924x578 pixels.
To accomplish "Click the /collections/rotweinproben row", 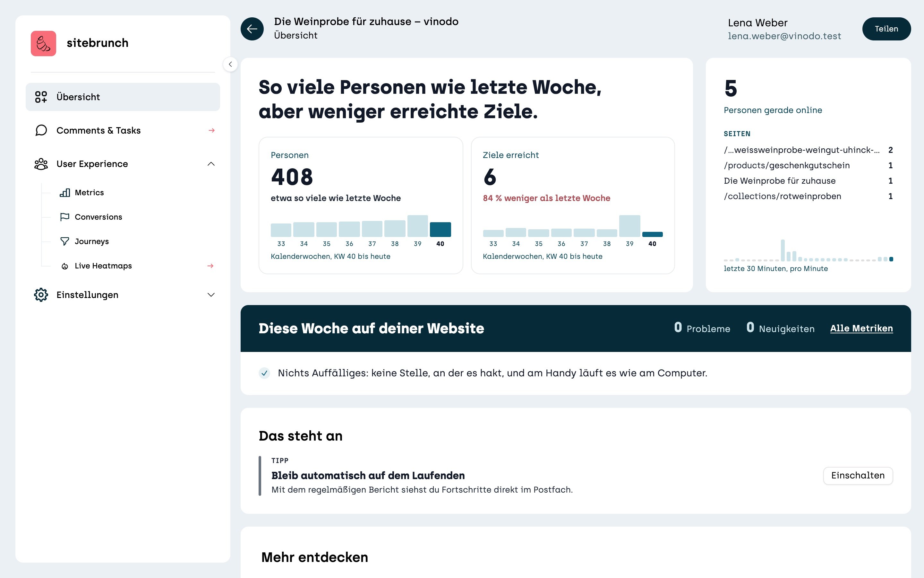I will [x=808, y=197].
